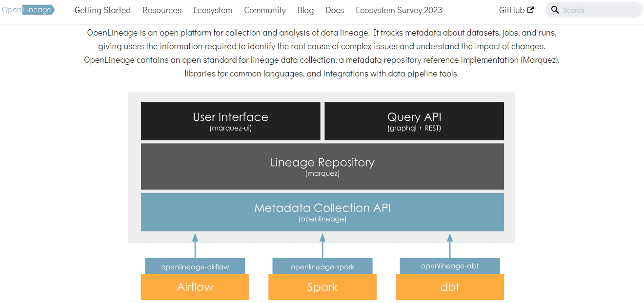
Task: Click the openlineage-spark label box
Action: 322,266
